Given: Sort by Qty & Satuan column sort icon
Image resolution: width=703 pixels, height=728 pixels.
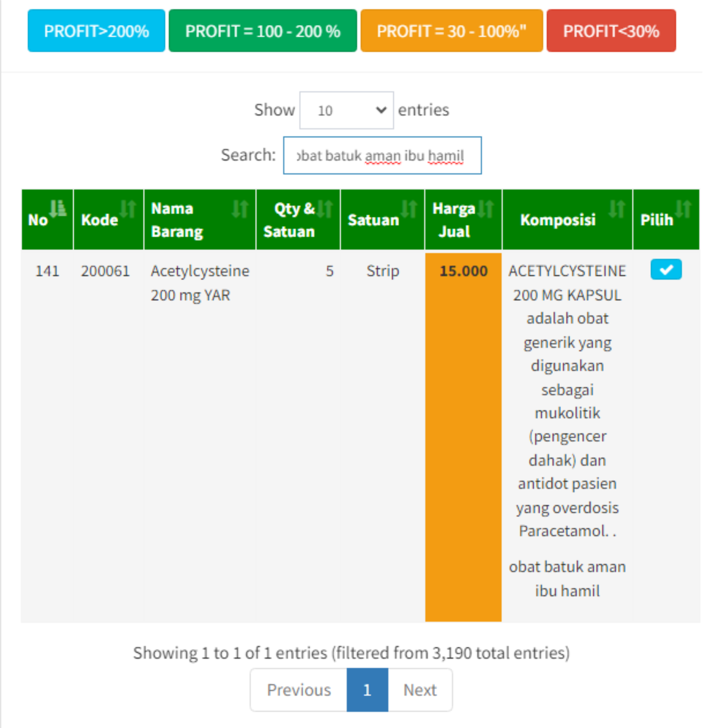Looking at the screenshot, I should (325, 208).
